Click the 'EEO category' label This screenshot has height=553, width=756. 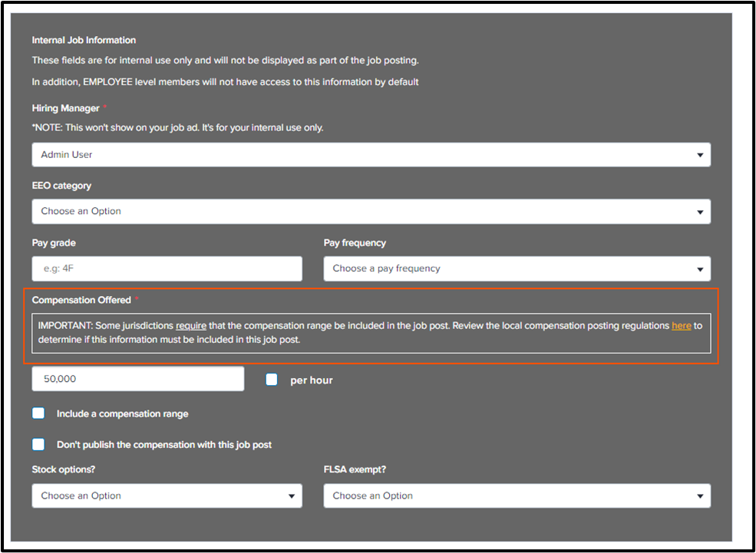[x=61, y=186]
